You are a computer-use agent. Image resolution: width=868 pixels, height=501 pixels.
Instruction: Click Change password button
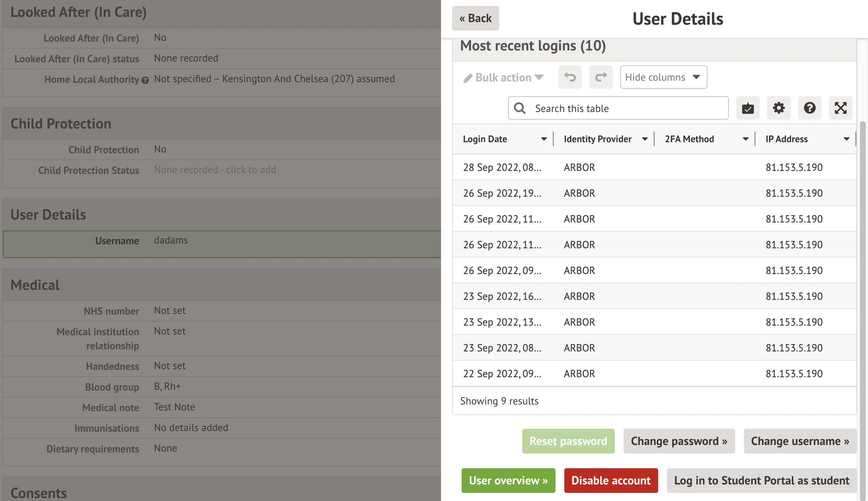point(679,441)
